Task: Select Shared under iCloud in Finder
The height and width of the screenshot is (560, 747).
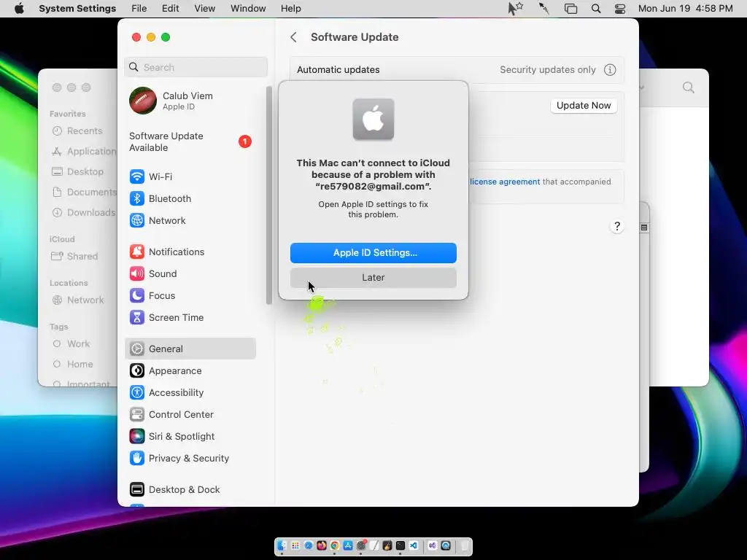Action: pos(74,256)
